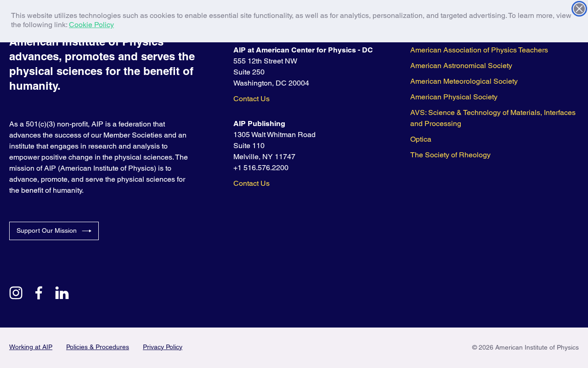Screen dimensions: 588x368
Task: Click the Support Our Mission button
Action: tap(54, 231)
